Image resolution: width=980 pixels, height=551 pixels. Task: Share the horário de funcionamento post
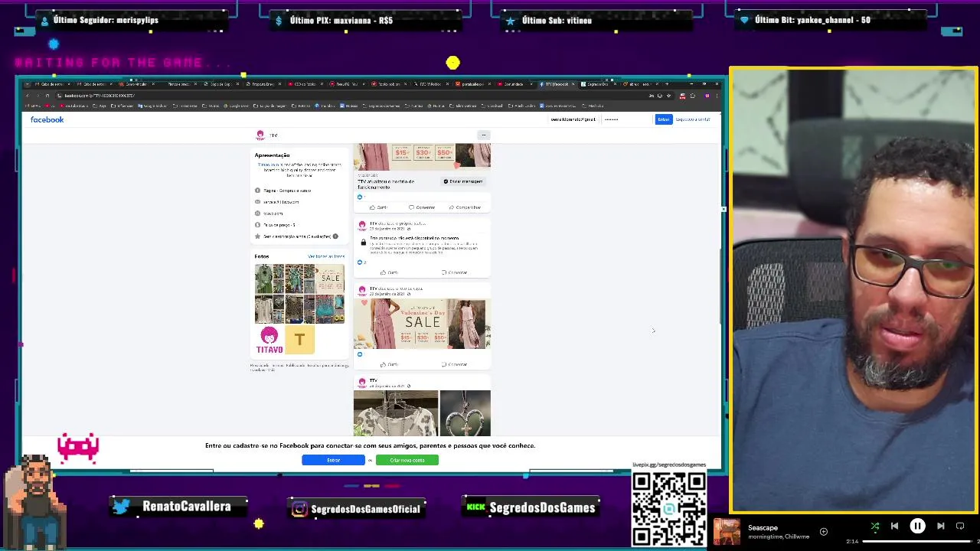pyautogui.click(x=465, y=207)
